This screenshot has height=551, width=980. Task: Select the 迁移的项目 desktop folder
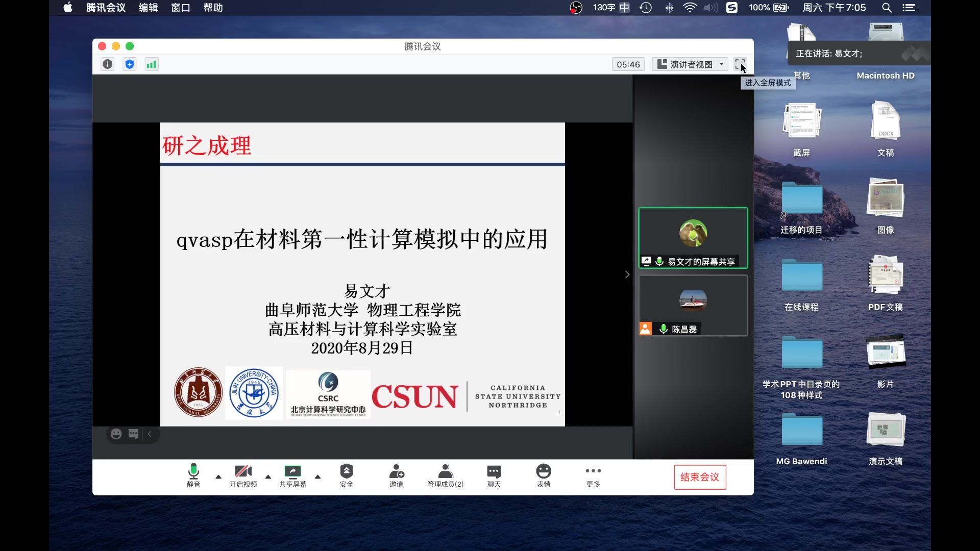(x=802, y=208)
